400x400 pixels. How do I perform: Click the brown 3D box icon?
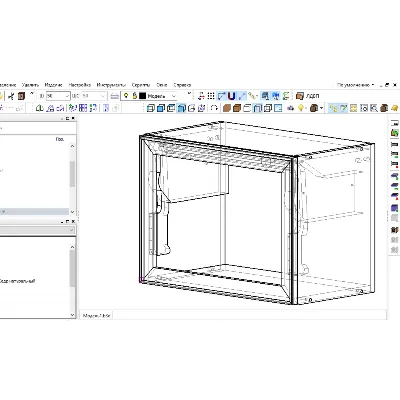tap(237, 108)
